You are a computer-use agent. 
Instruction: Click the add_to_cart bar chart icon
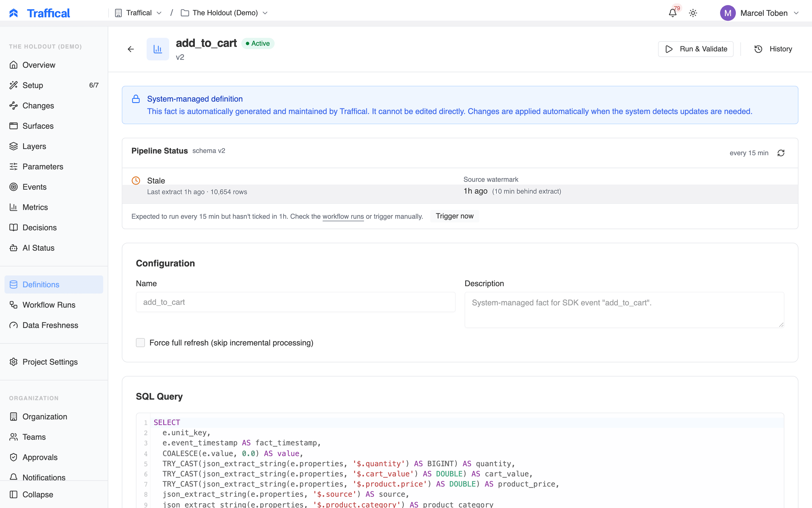click(158, 49)
